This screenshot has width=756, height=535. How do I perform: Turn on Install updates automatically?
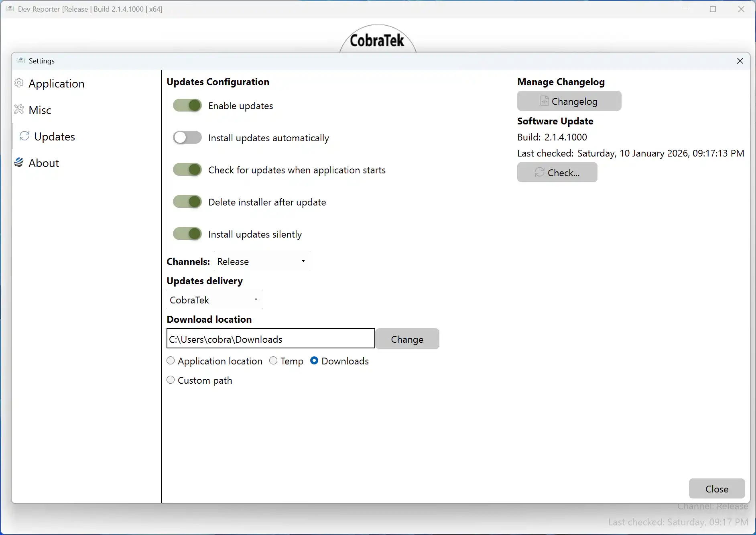point(187,138)
